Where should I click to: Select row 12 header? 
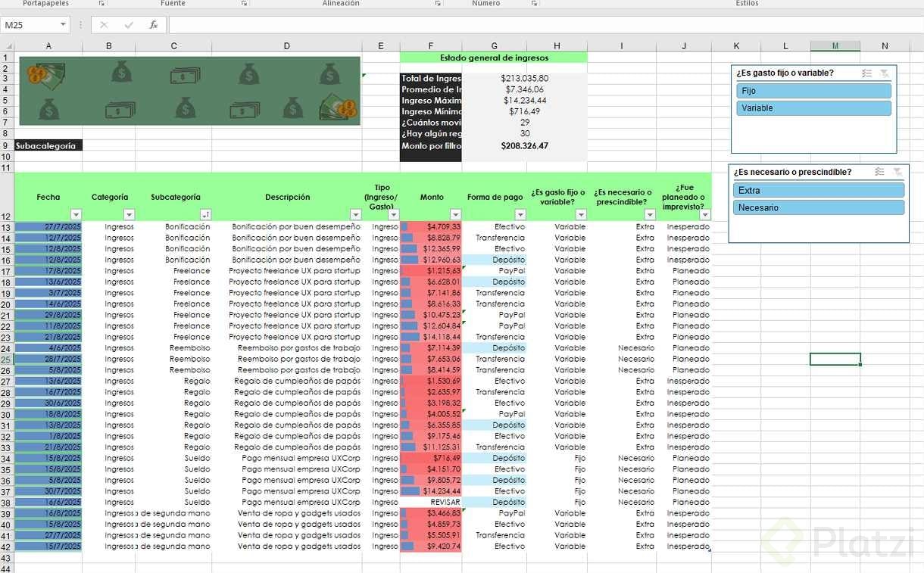7,197
